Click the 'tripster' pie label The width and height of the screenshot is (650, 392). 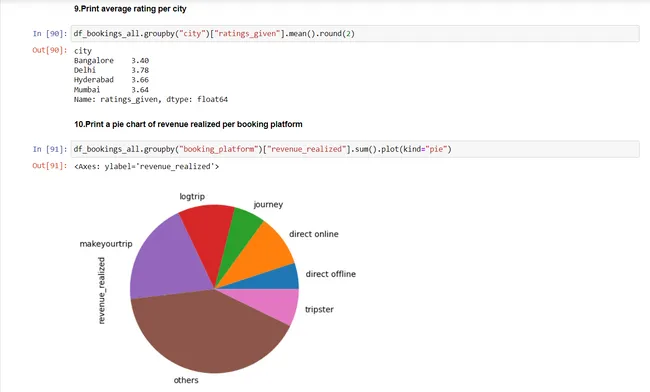coord(319,310)
